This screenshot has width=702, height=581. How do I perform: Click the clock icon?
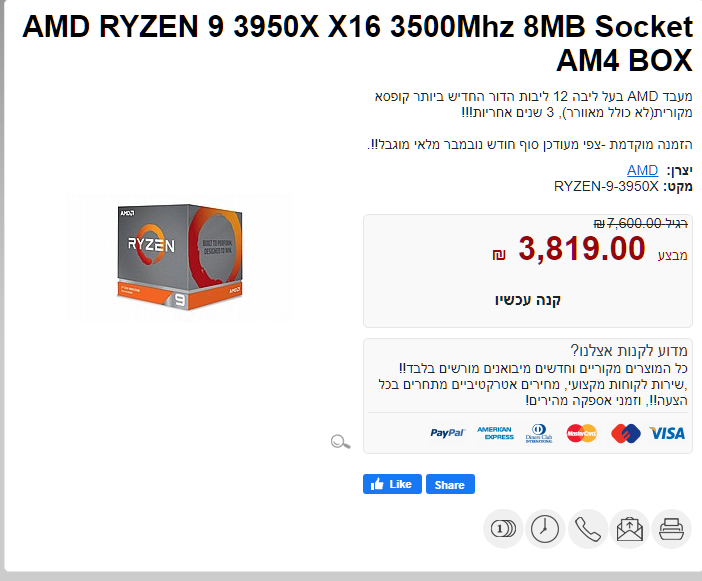coord(545,528)
